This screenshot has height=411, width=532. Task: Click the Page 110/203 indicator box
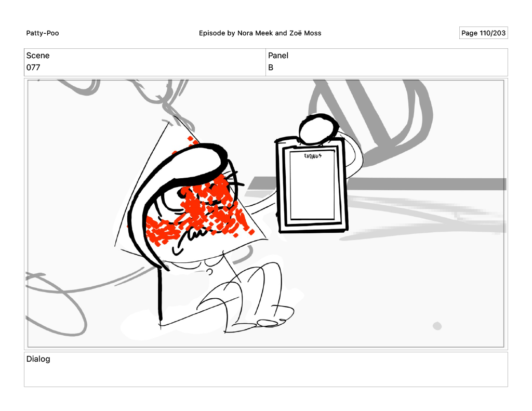tap(483, 33)
